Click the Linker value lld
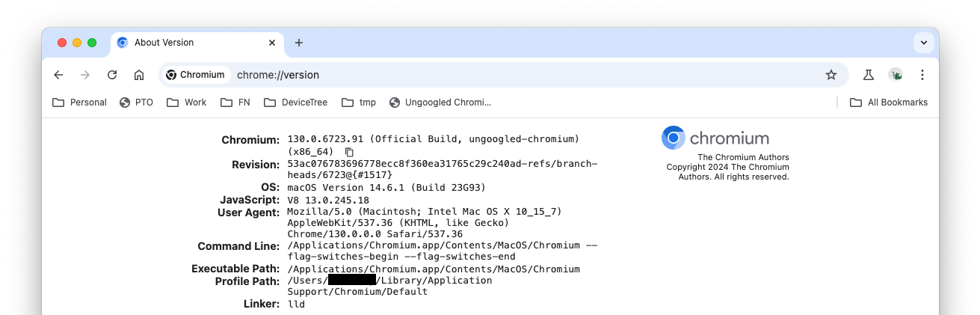This screenshot has width=980, height=315. 296,305
